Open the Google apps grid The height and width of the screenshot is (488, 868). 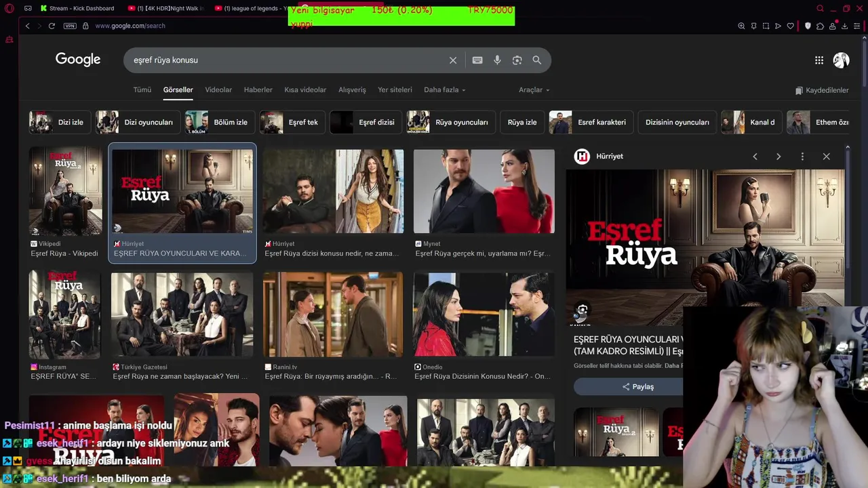coord(819,60)
